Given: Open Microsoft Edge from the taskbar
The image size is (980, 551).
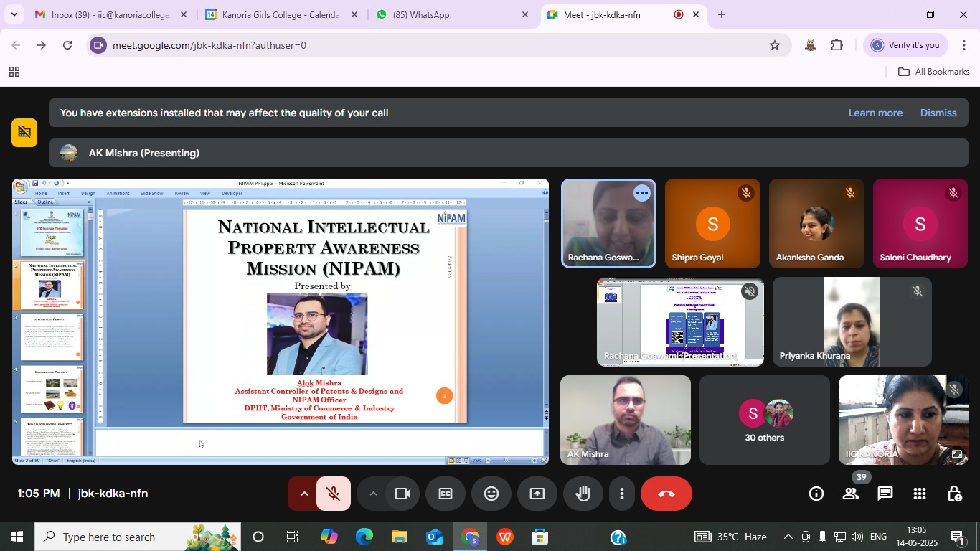Looking at the screenshot, I should [x=364, y=537].
